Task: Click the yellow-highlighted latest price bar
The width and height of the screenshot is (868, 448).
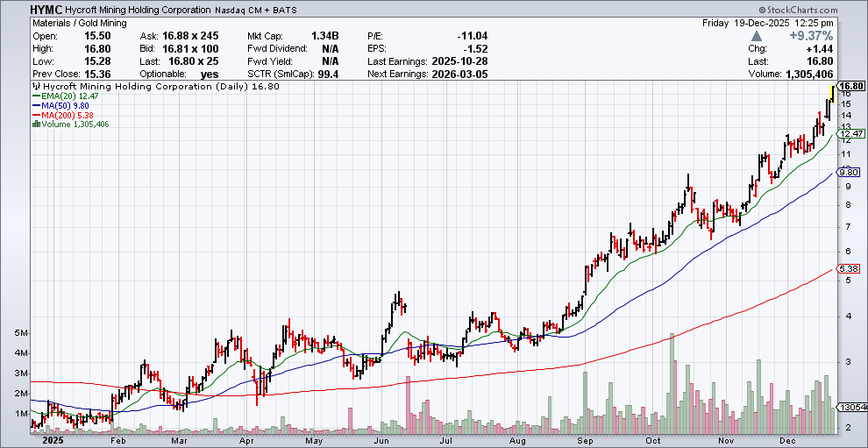Action: coord(832,94)
